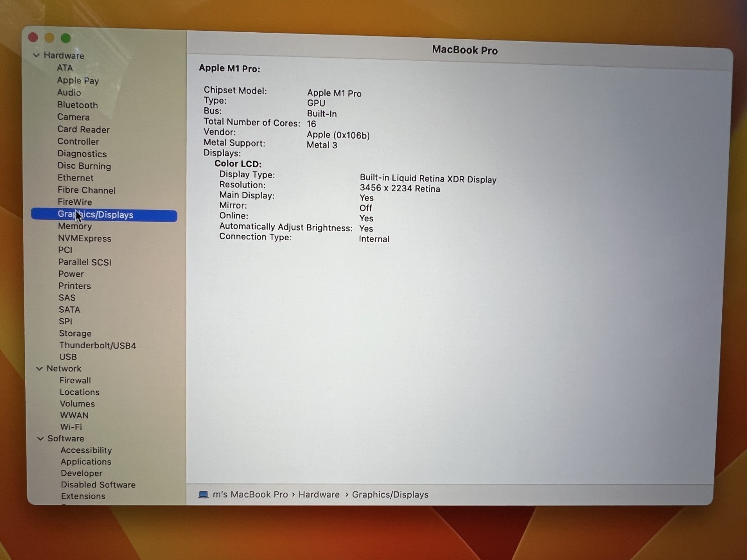Select Printers in the sidebar
Viewport: 747px width, 560px height.
point(75,286)
